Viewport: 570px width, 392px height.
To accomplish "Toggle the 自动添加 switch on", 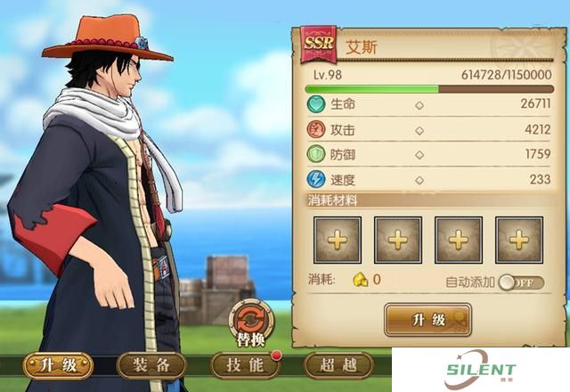I will 521,282.
